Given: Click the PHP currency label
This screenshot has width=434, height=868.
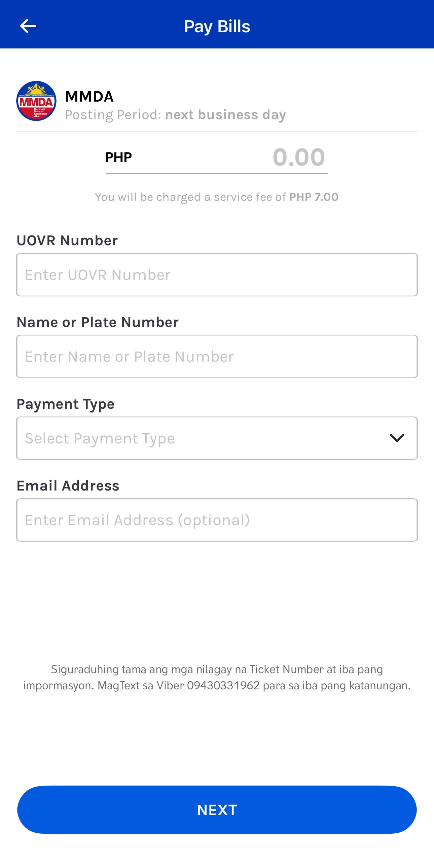Looking at the screenshot, I should pos(118,157).
